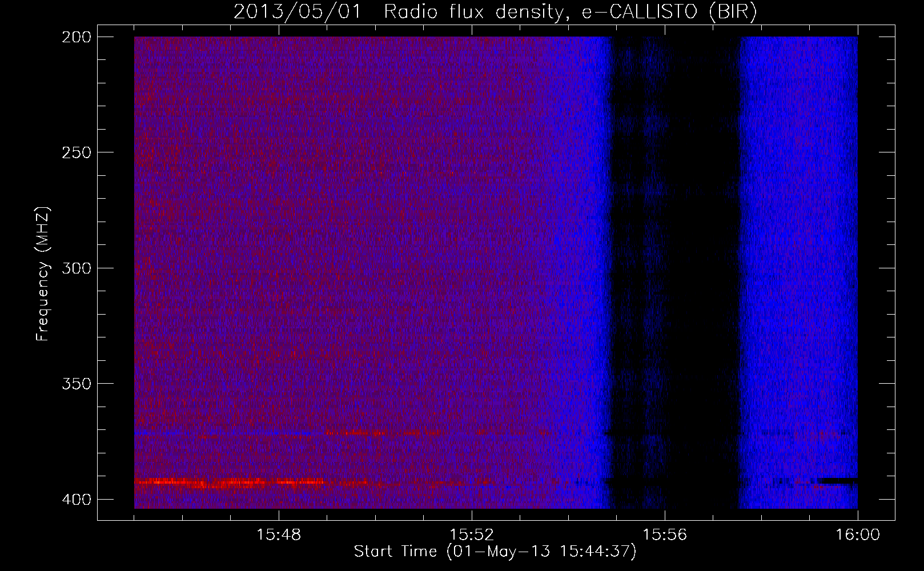Click the 16:00 time tick label

coord(858,535)
